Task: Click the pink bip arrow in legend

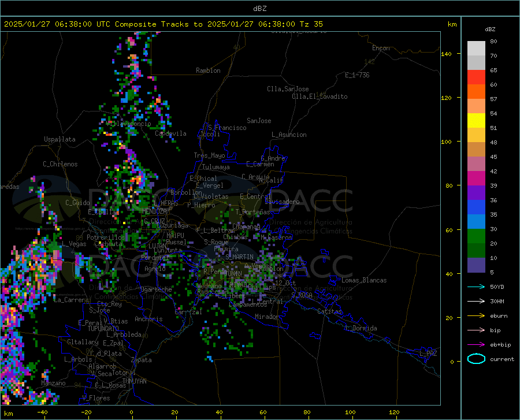Action: point(476,330)
